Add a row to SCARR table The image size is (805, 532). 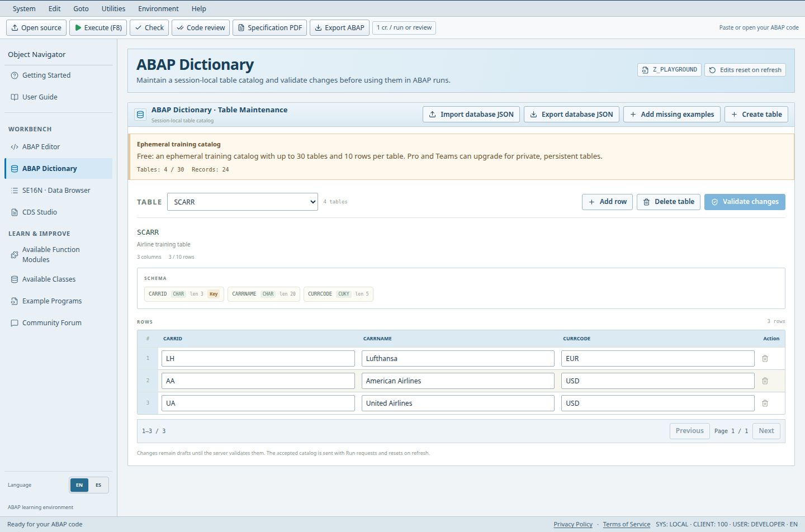[607, 202]
